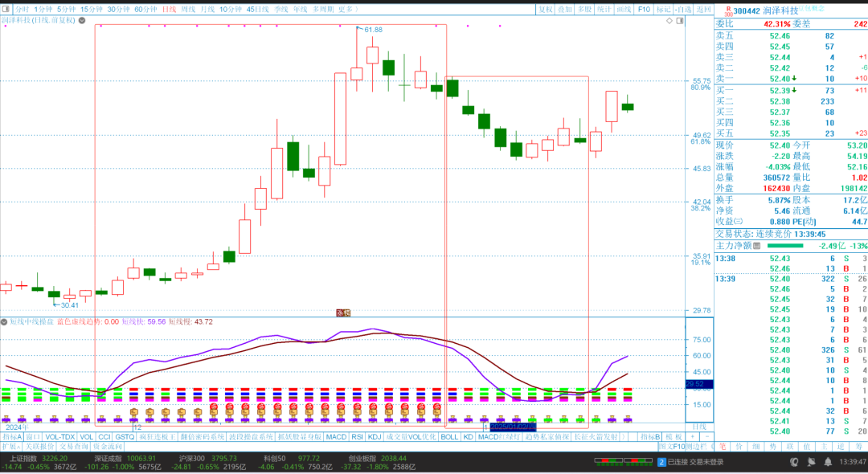Click the 返回 back button
The width and height of the screenshot is (868, 474).
[703, 10]
